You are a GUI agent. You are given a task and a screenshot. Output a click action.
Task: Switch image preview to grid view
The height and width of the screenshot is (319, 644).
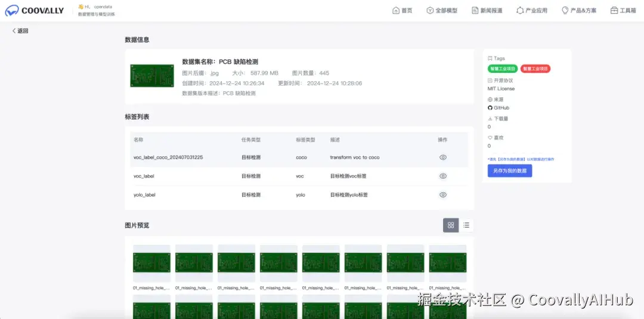(x=451, y=225)
